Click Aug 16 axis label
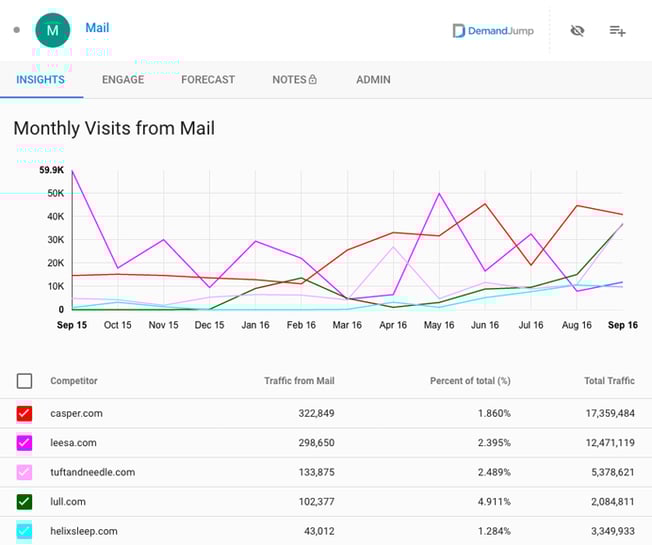652x545 pixels. (576, 325)
